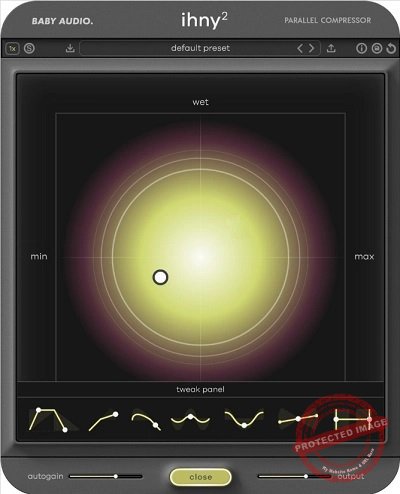The width and height of the screenshot is (400, 494).
Task: Select the mid-boost wave curve icon
Action: pyautogui.click(x=190, y=419)
